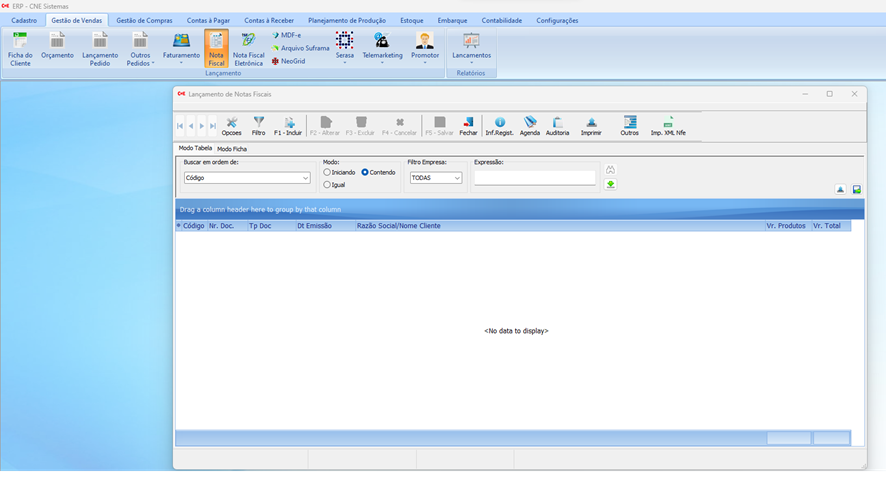The width and height of the screenshot is (886, 478).
Task: Click F1 - Incluir to add record
Action: (x=288, y=125)
